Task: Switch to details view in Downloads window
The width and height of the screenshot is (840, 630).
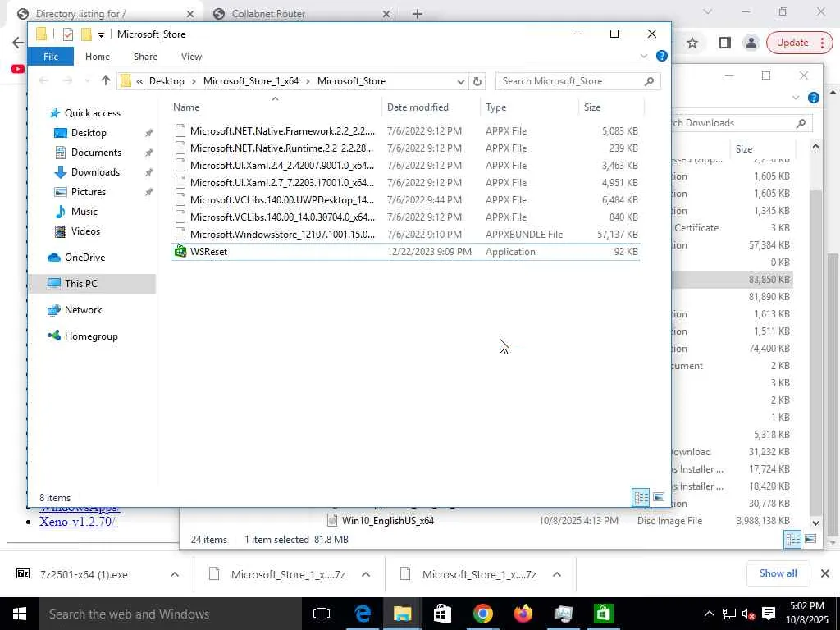Action: [793, 540]
